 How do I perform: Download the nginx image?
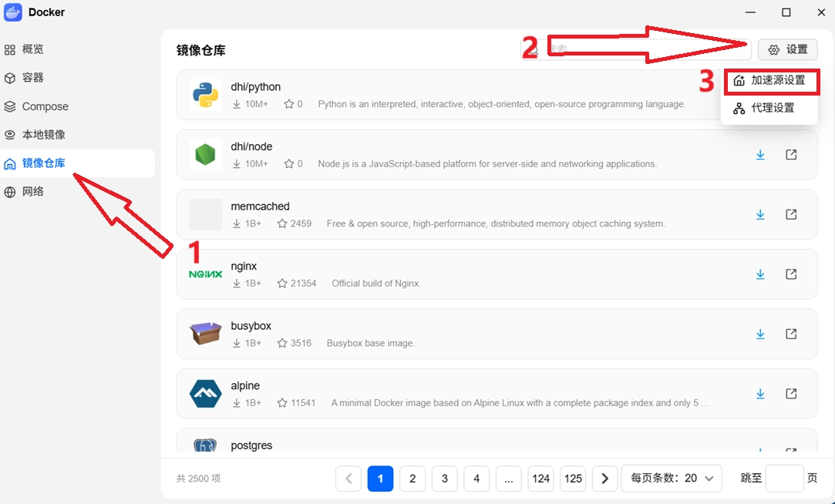760,274
